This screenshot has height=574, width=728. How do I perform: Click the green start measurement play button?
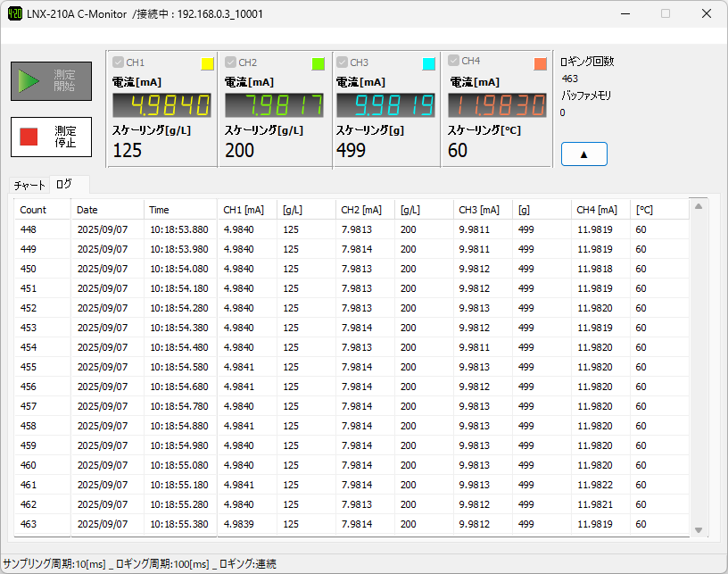51,81
